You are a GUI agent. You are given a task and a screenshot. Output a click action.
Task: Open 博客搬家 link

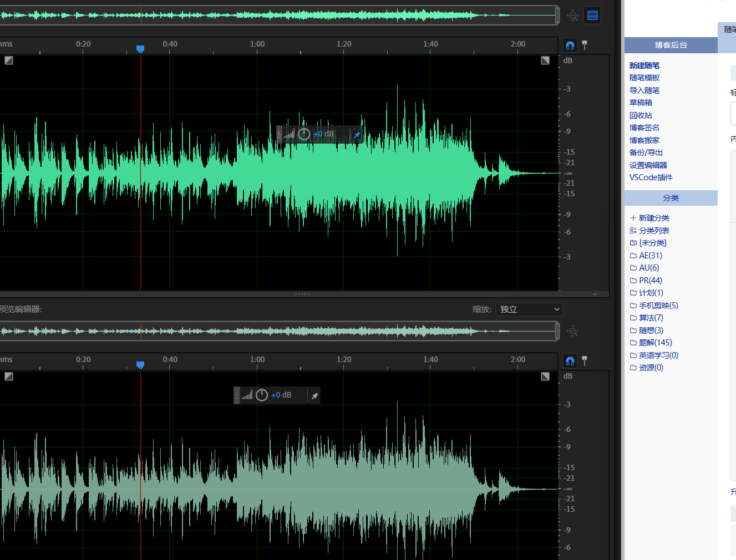click(x=644, y=140)
